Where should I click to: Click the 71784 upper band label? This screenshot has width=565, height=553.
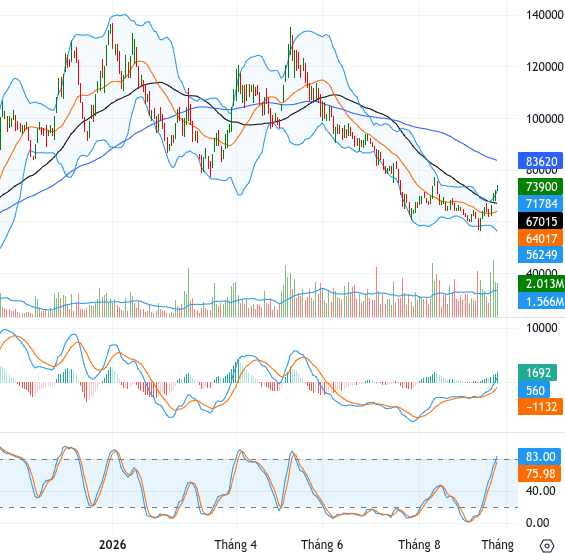coord(540,204)
